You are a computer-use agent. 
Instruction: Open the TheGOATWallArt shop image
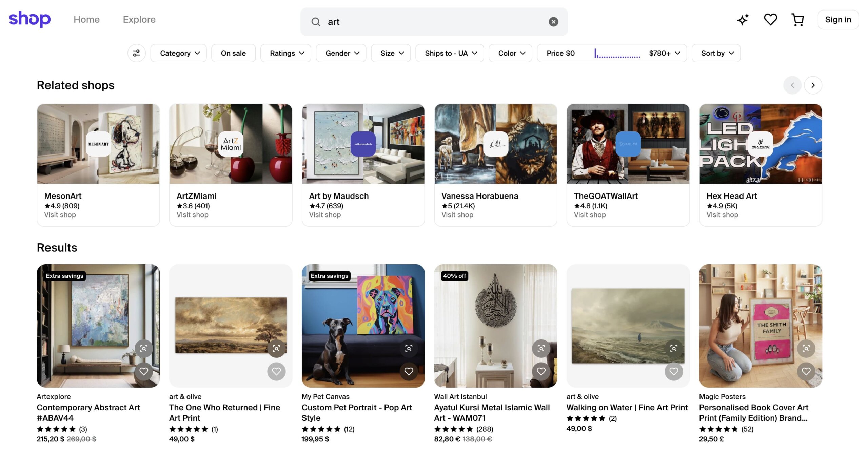tap(628, 144)
